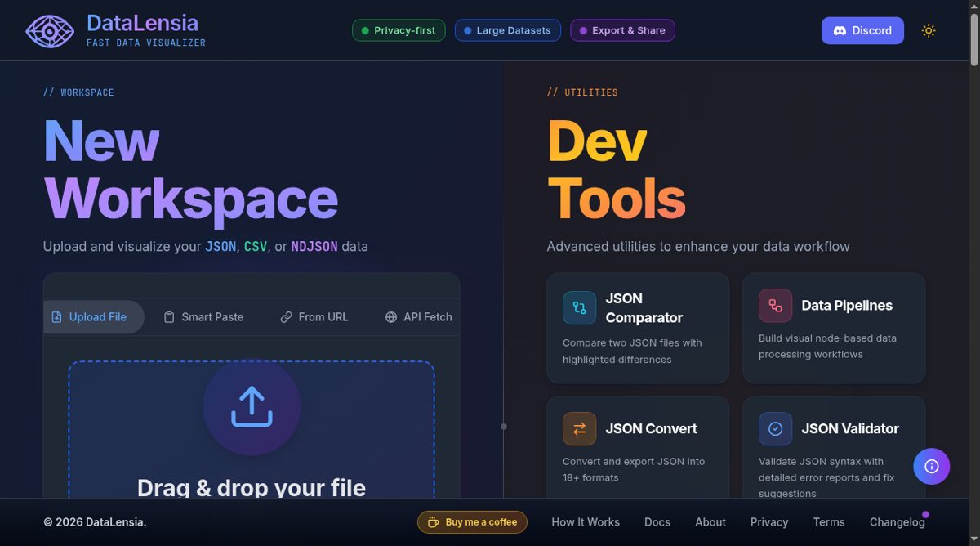Click the Export & Share badge
The height and width of the screenshot is (546, 980).
[x=622, y=30]
